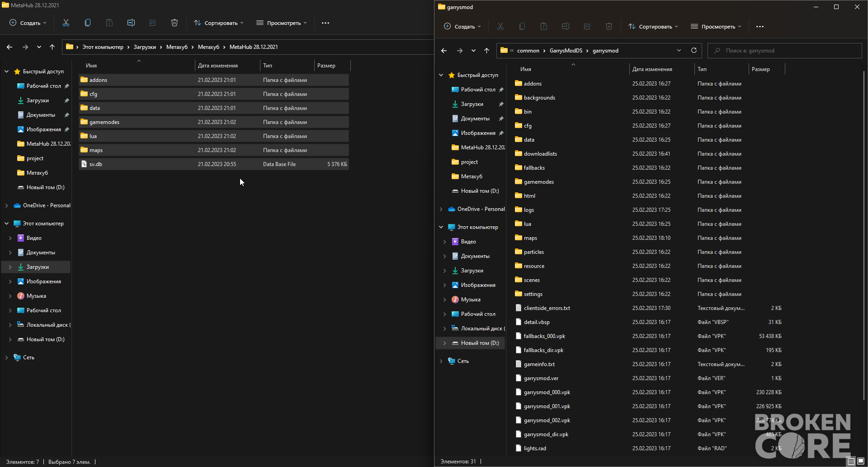Image resolution: width=868 pixels, height=467 pixels.
Task: Go back in the MetaHub window
Action: pos(9,47)
